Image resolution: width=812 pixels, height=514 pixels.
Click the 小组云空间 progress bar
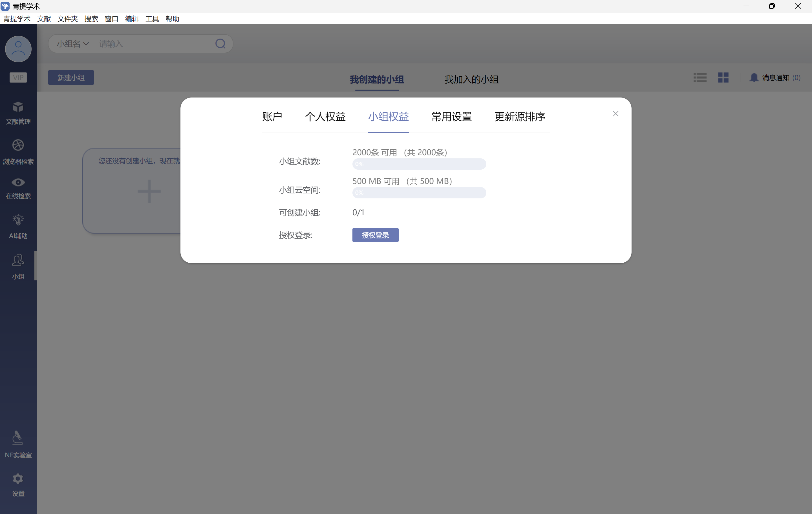419,193
